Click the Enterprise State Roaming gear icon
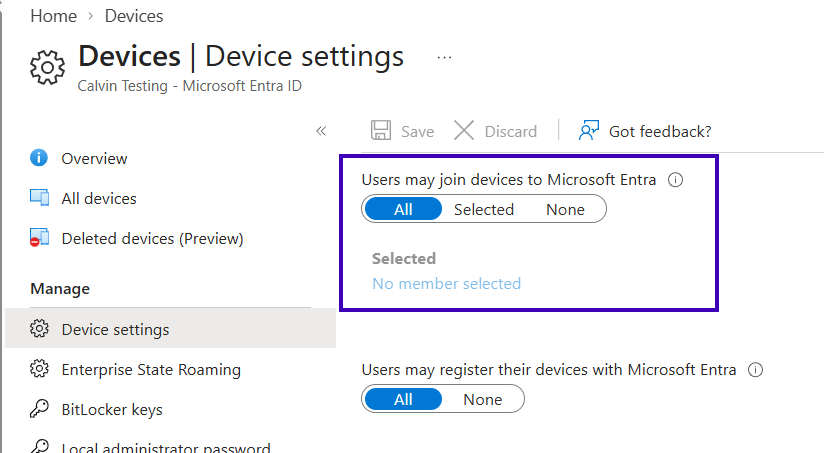 (39, 368)
